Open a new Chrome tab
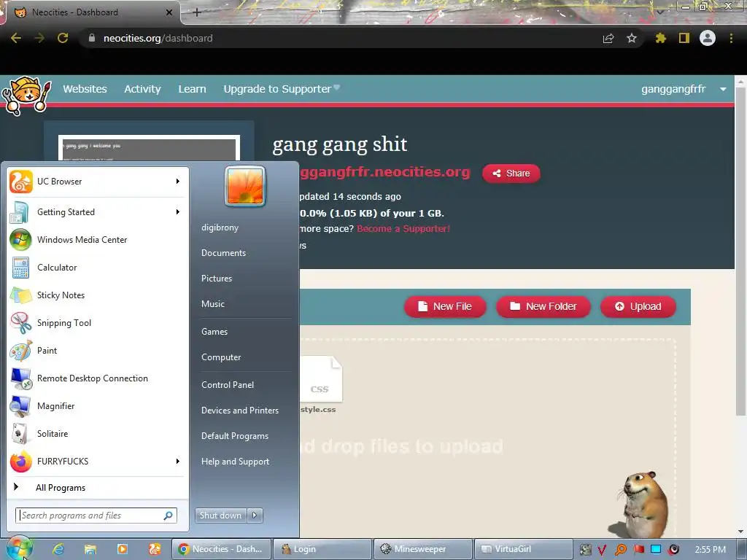The height and width of the screenshot is (560, 747). pos(197,12)
